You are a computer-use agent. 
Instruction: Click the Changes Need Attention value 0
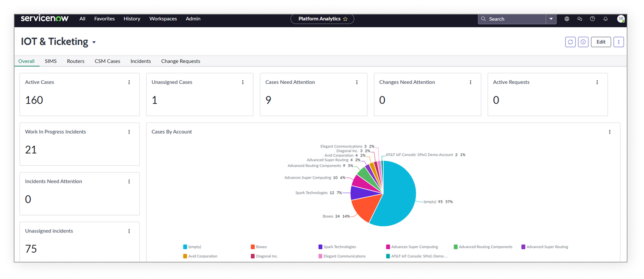point(382,100)
